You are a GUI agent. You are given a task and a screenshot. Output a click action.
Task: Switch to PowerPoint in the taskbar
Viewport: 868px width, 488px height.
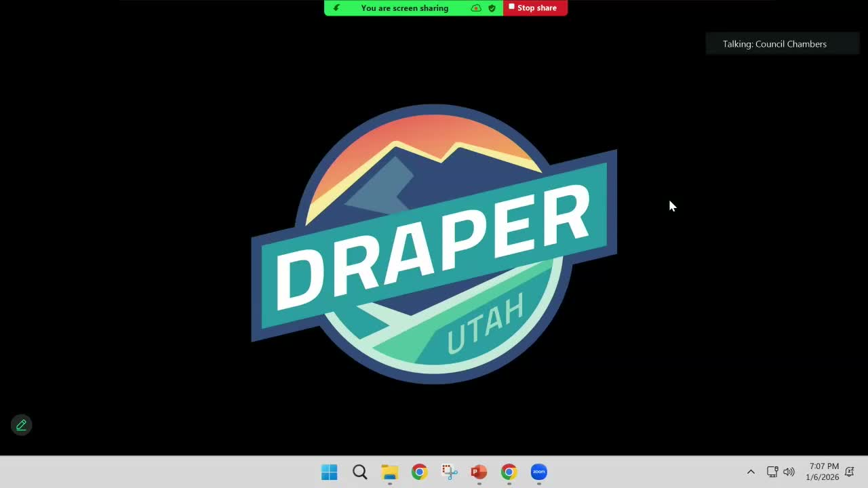pos(479,472)
